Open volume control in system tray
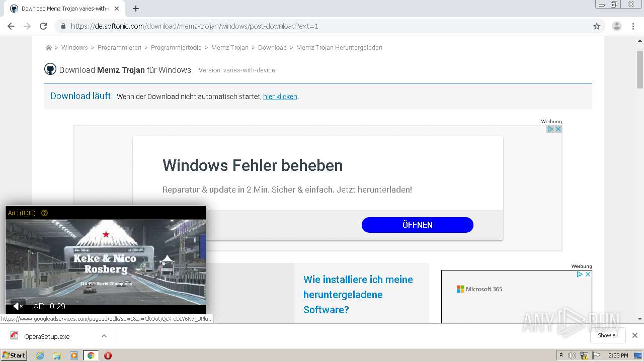This screenshot has width=644, height=362. coord(572,355)
